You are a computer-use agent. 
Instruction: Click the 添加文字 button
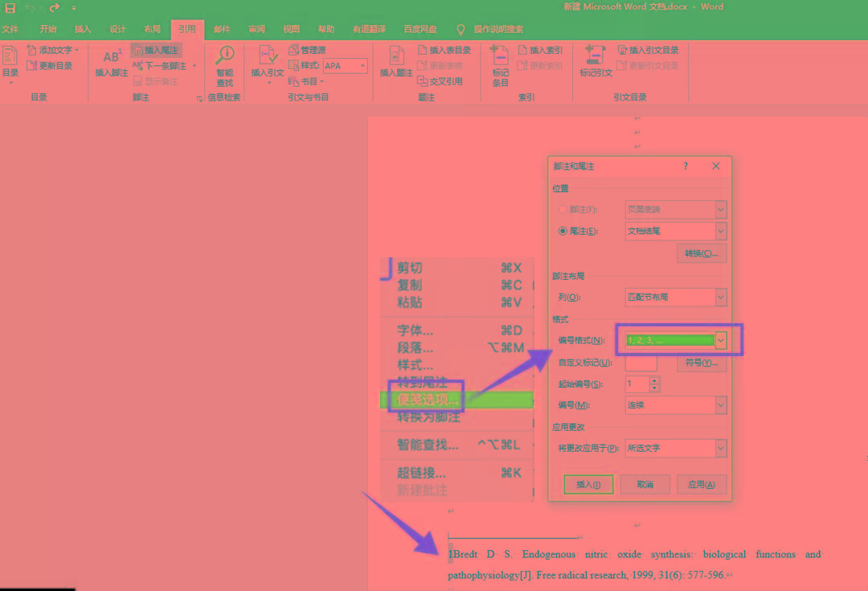pyautogui.click(x=52, y=50)
